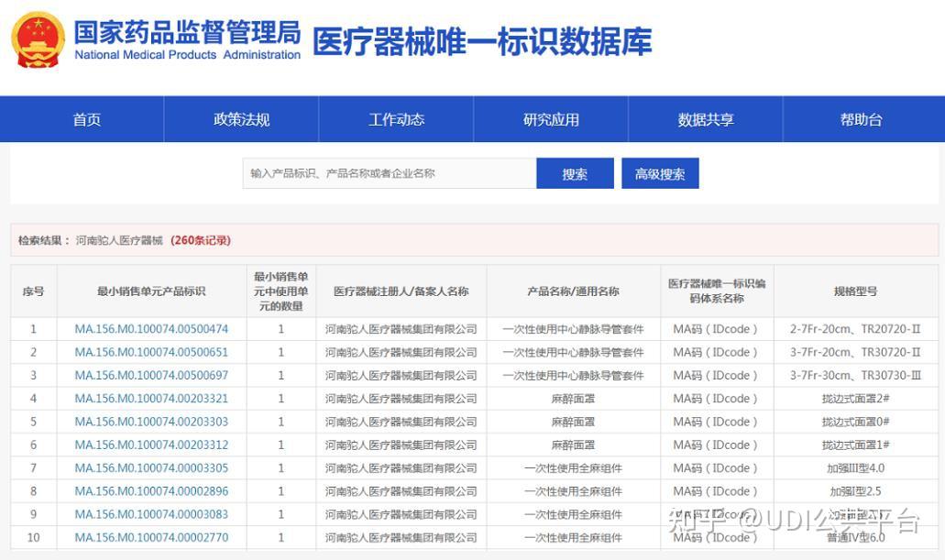The width and height of the screenshot is (945, 560).
Task: Click the 医疗器械唯一标识数据库 heading
Action: pos(482,41)
